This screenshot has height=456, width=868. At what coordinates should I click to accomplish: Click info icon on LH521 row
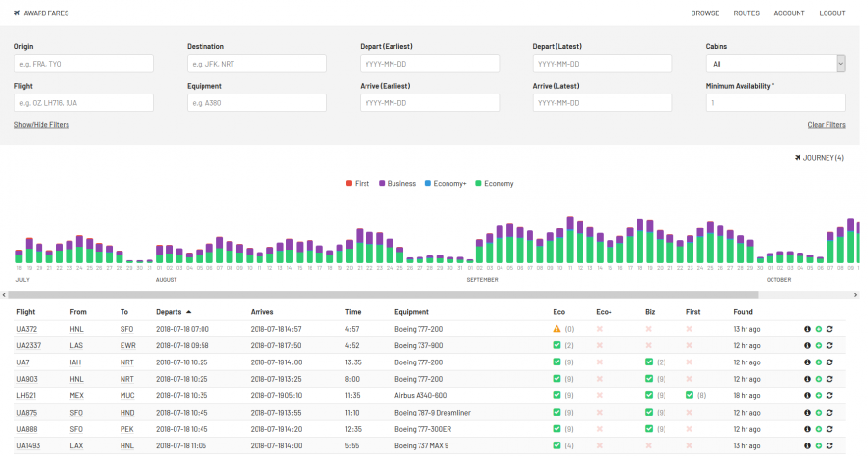click(807, 395)
